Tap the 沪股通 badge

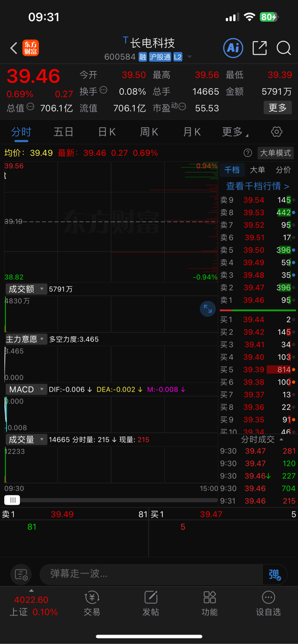160,57
